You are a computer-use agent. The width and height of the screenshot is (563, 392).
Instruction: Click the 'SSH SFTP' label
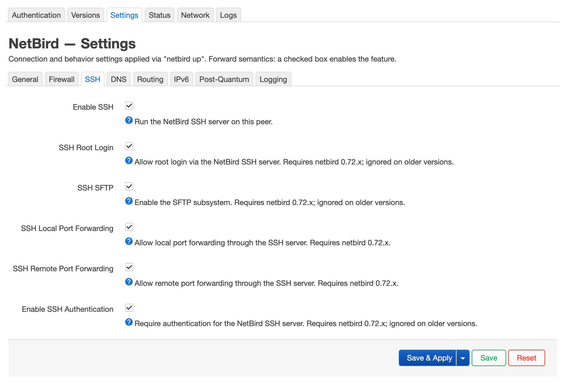click(x=95, y=188)
